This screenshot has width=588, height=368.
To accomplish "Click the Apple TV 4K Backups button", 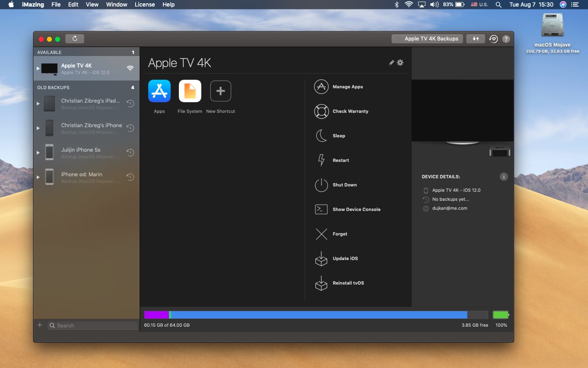I will pos(427,39).
